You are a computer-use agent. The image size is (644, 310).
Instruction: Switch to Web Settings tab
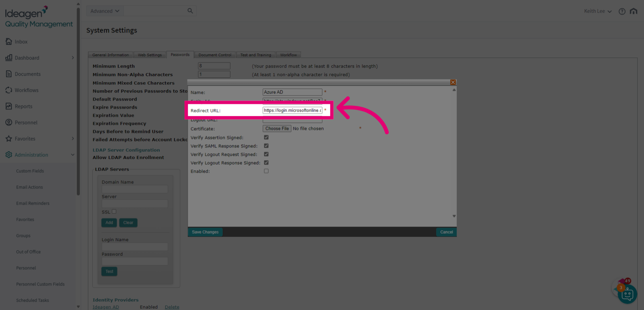150,55
